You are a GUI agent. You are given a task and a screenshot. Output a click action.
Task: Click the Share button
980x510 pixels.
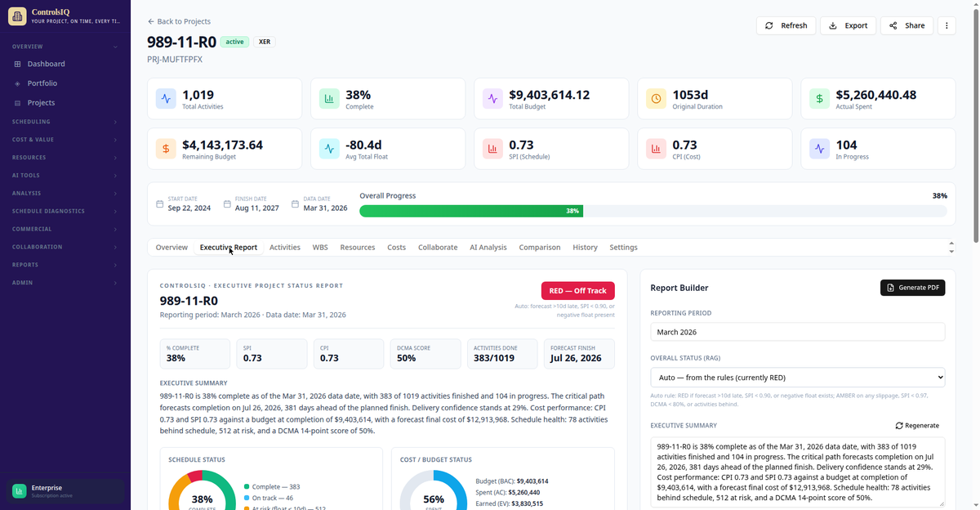pos(906,25)
